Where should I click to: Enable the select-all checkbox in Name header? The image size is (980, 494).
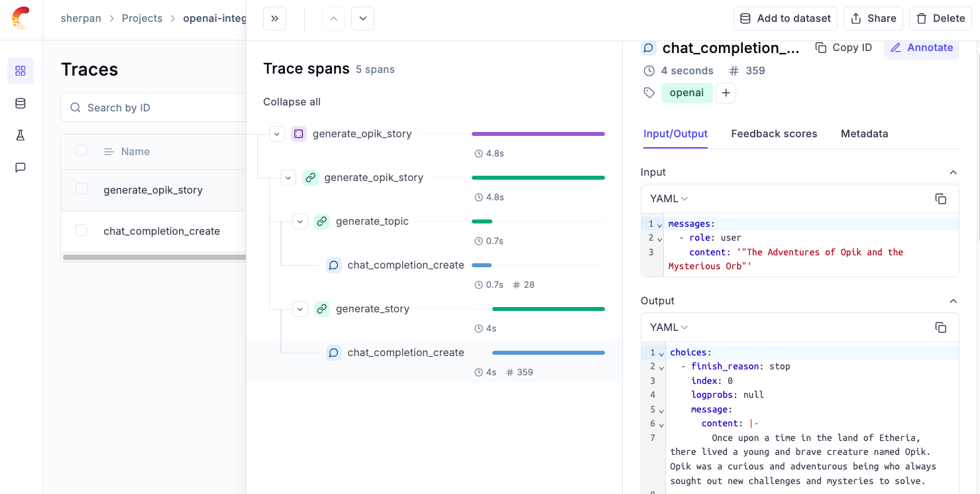point(81,151)
